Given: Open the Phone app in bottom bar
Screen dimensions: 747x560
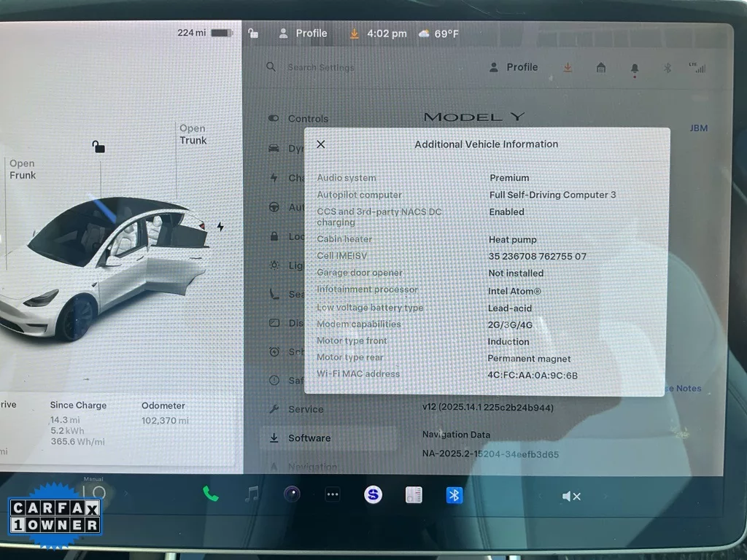Looking at the screenshot, I should 211,494.
